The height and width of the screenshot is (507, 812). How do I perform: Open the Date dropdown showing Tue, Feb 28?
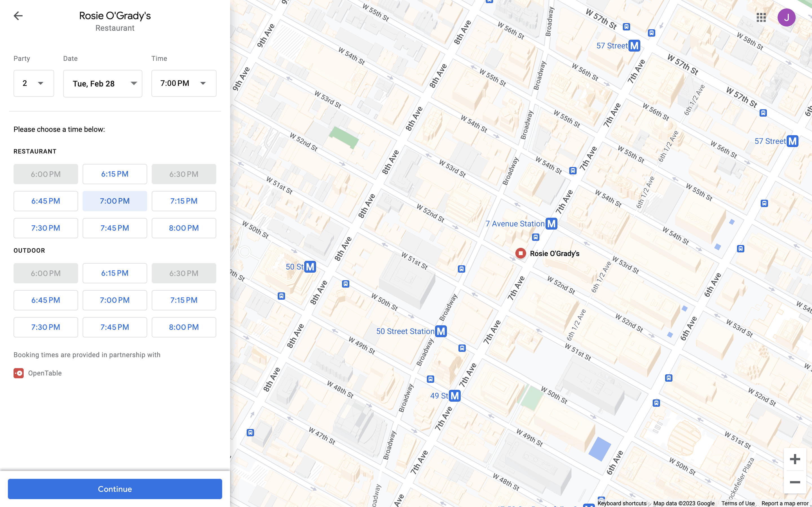pos(103,83)
